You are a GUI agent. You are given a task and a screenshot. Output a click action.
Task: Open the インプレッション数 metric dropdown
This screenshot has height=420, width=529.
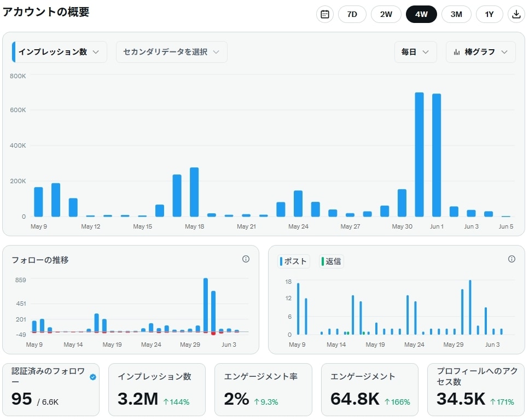tap(60, 52)
